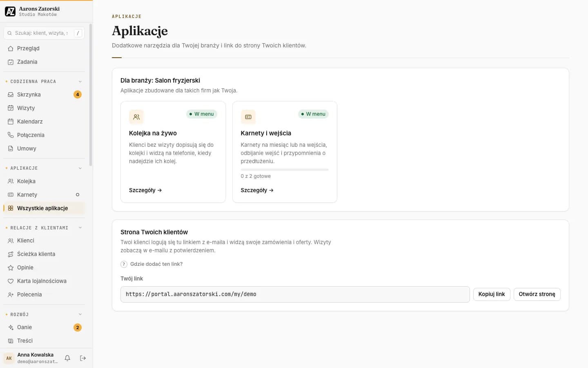
Task: Open Wizyty in the sidebar
Action: click(x=44, y=108)
